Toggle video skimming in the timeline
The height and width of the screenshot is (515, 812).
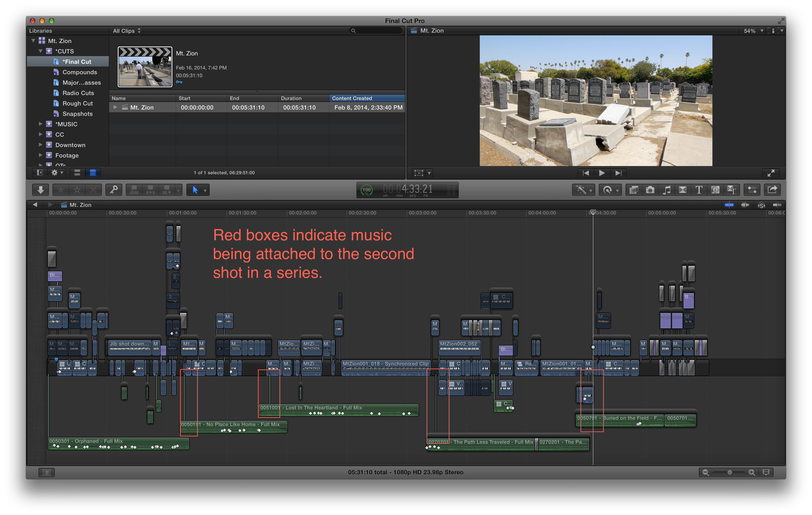coord(729,205)
